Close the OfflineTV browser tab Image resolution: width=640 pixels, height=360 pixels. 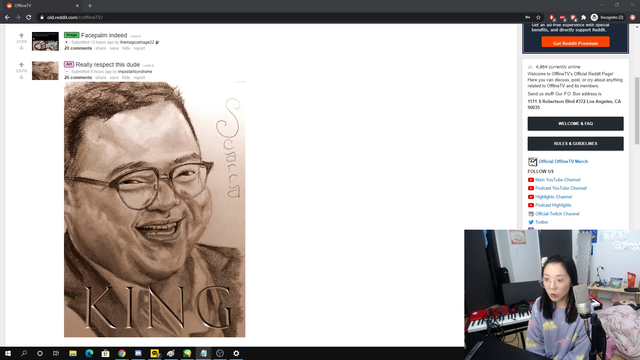[77, 6]
